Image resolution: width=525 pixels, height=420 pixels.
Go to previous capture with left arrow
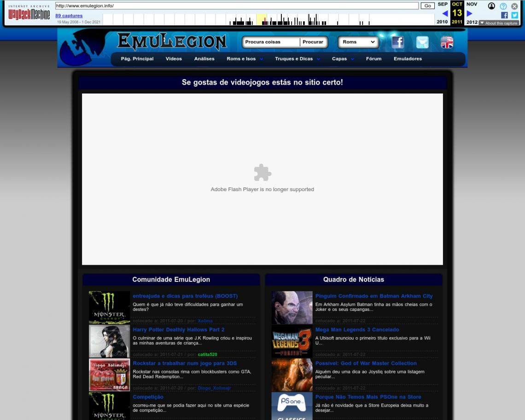pyautogui.click(x=445, y=13)
